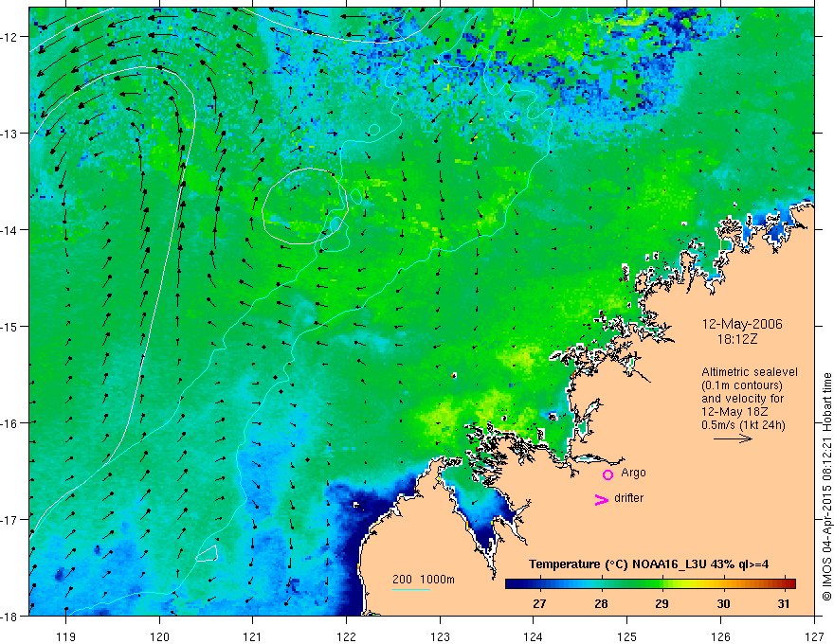Screen dimensions: 834x644
Task: Click longitude axis label 125
Action: 626,636
